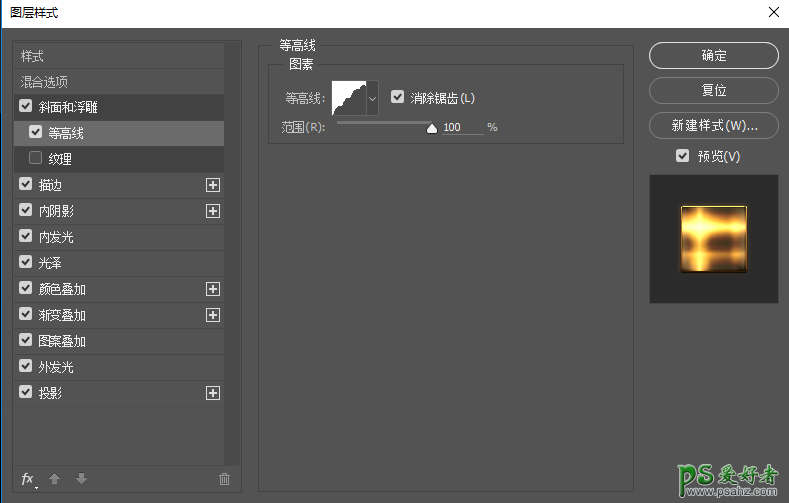Click the plus icon beside 渐变叠加
789x503 pixels.
tap(212, 315)
